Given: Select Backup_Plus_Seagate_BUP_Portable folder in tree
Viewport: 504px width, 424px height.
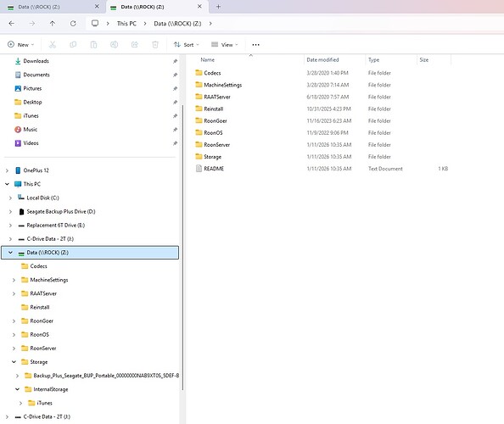Looking at the screenshot, I should pyautogui.click(x=106, y=376).
